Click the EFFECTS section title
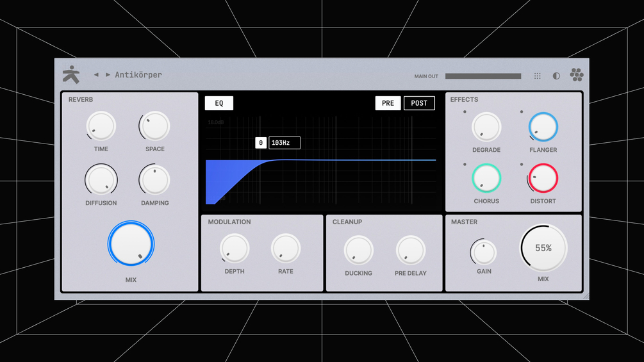 pos(464,100)
